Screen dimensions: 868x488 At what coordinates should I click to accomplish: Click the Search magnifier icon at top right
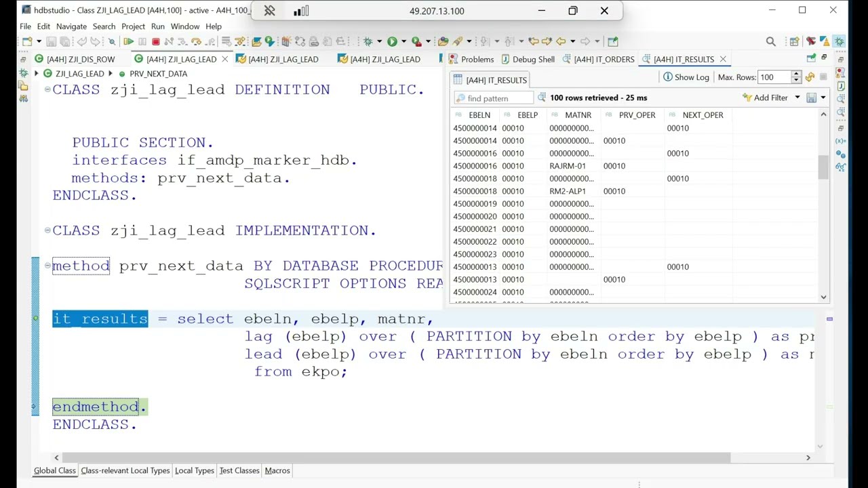point(770,41)
